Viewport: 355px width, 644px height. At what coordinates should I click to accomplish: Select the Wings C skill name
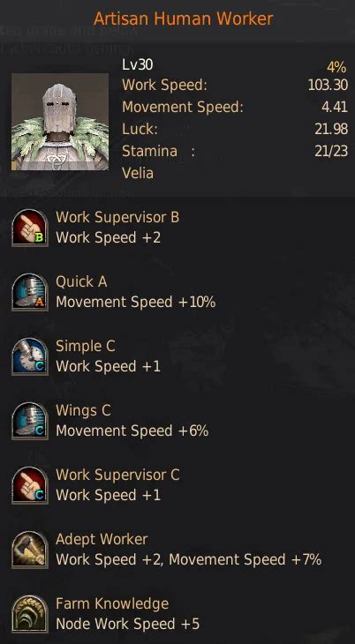point(83,411)
